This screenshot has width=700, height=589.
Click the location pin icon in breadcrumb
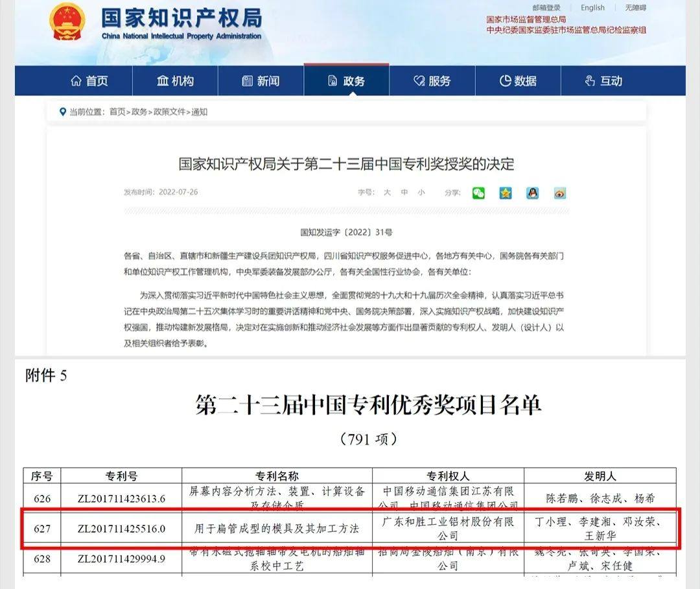tap(63, 112)
